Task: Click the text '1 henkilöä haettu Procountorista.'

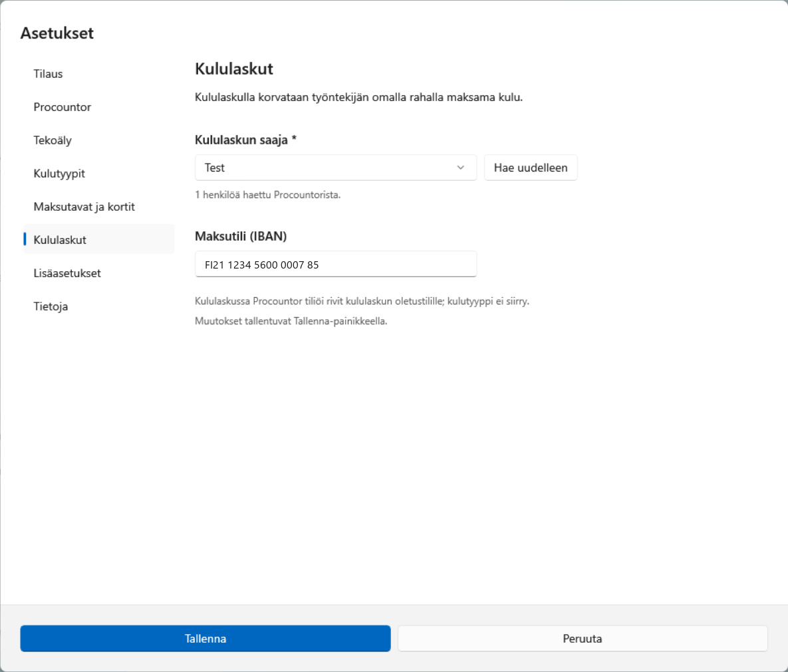Action: pos(268,195)
